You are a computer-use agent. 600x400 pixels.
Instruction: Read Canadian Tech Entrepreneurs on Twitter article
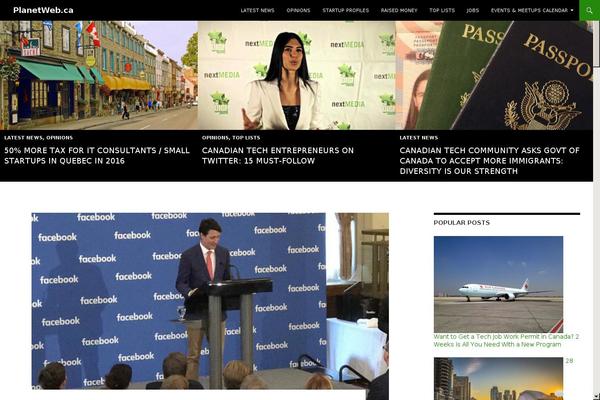278,155
